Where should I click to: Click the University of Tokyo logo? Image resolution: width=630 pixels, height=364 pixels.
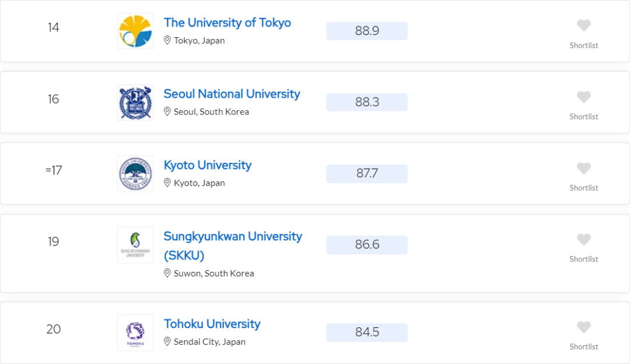135,31
